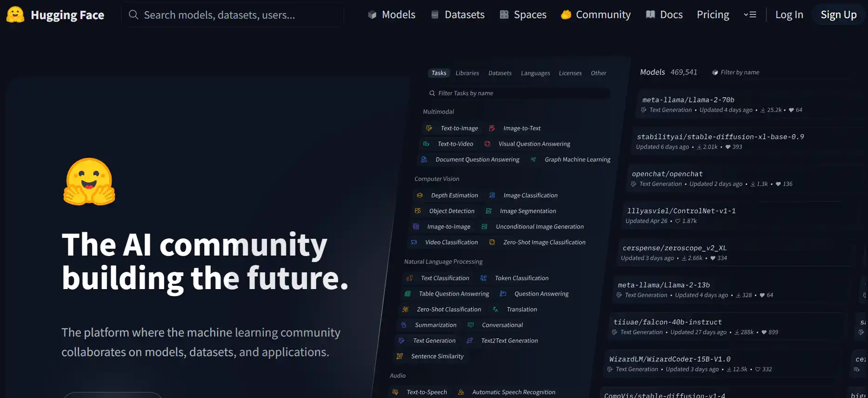Click the large hugging face emoji mascot
This screenshot has width=868, height=398.
(89, 182)
